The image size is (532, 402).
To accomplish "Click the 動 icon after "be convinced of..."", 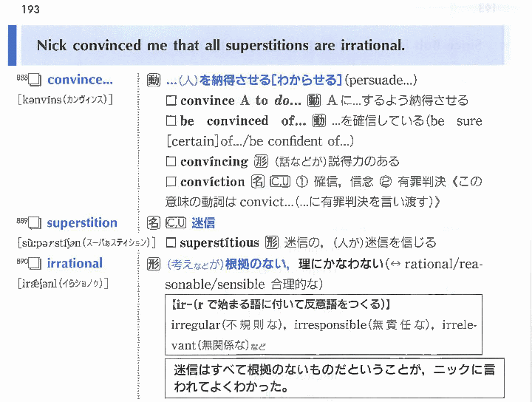I will click(x=319, y=121).
